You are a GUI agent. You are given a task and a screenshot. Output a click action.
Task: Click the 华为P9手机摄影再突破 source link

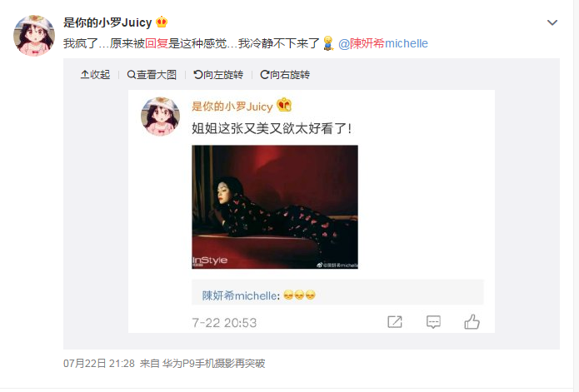[214, 364]
